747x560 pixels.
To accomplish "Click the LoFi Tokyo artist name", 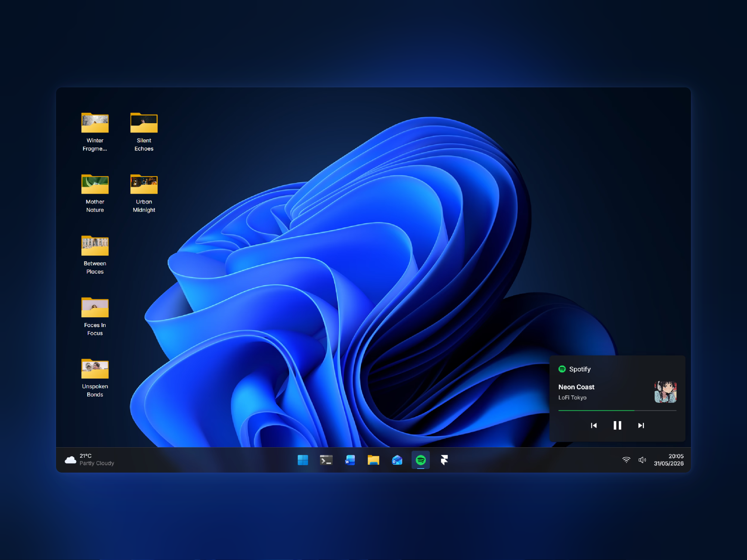I will [x=572, y=398].
